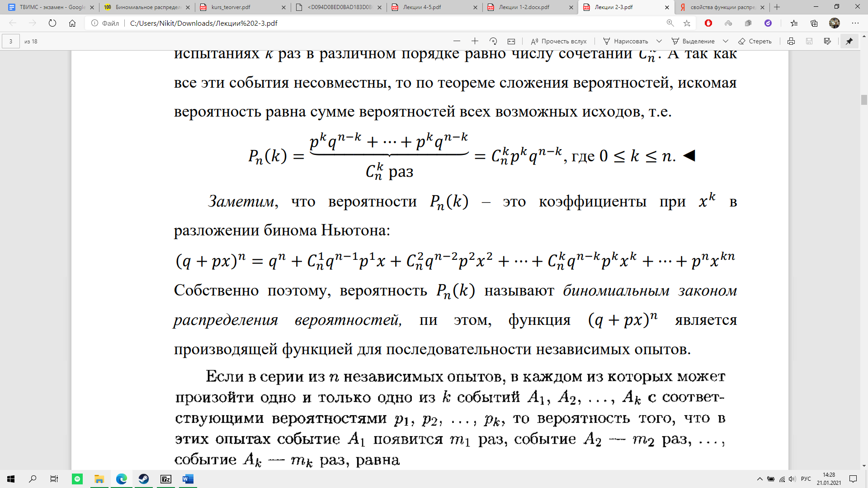
Task: Toggle the pin PDF toolbar button
Action: pyautogui.click(x=849, y=41)
